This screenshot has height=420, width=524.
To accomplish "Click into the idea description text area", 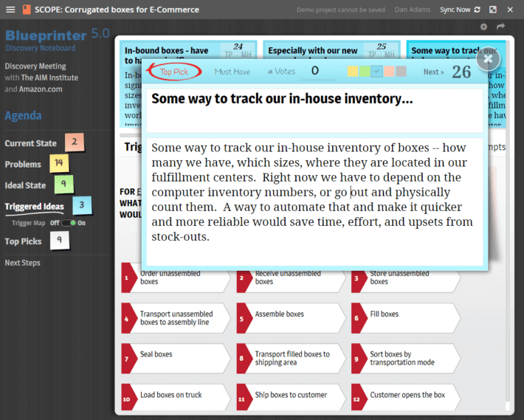I will point(314,202).
